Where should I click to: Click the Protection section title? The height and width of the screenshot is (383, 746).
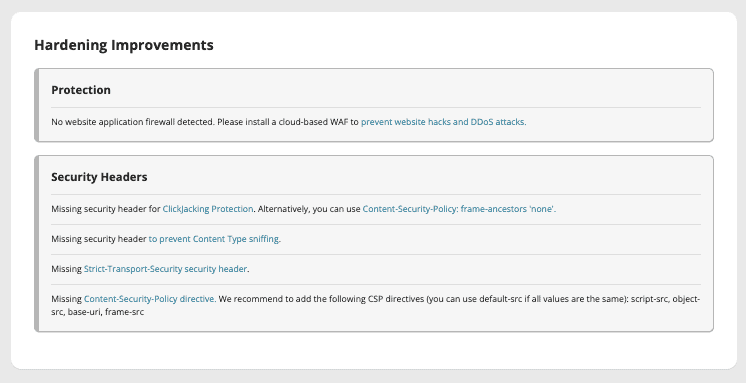81,90
